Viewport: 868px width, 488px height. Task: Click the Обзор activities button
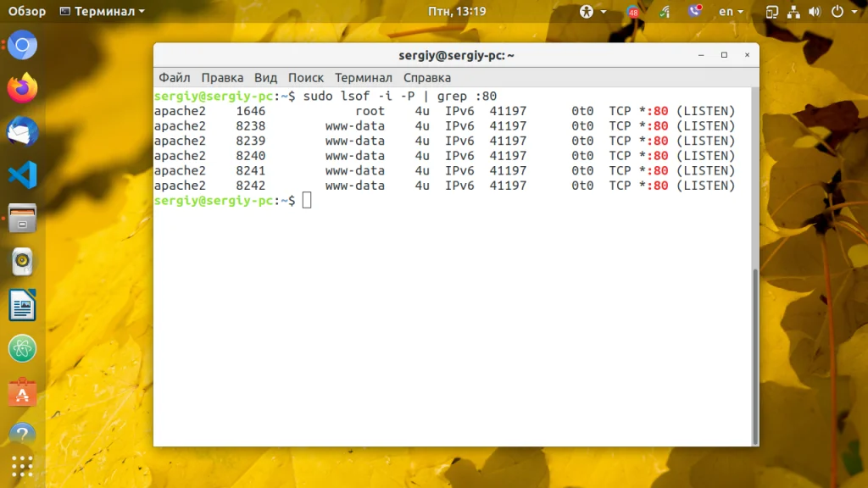pyautogui.click(x=26, y=11)
